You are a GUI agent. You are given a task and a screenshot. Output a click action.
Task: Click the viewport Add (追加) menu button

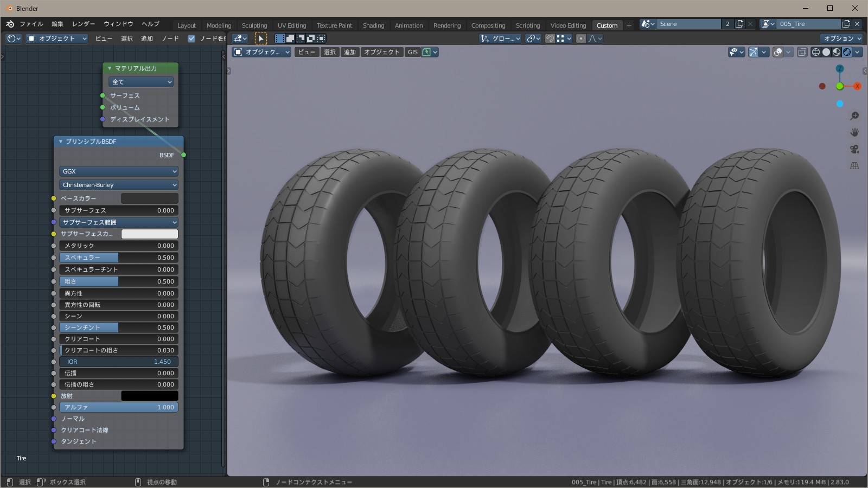[x=350, y=52]
